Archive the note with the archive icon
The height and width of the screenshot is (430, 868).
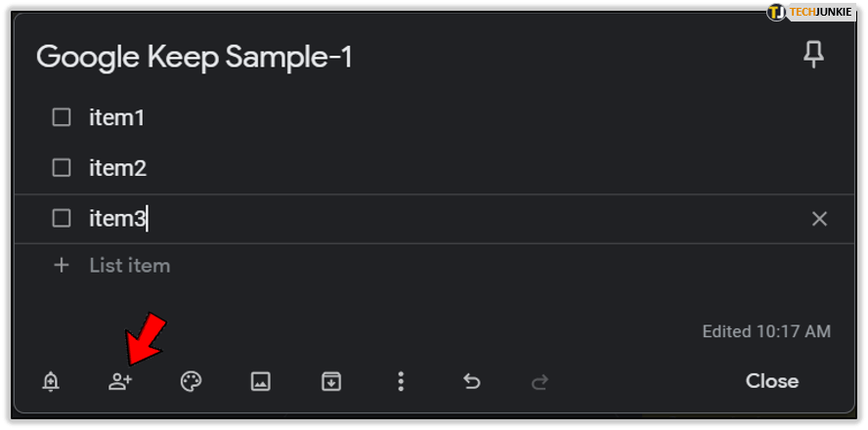coord(331,381)
